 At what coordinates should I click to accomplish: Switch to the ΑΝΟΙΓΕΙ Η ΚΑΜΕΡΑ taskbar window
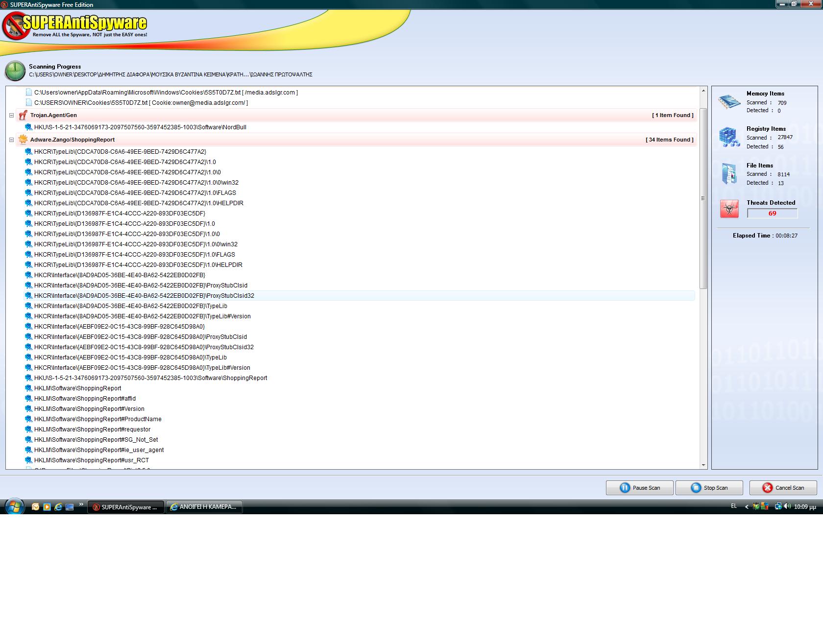click(x=204, y=507)
